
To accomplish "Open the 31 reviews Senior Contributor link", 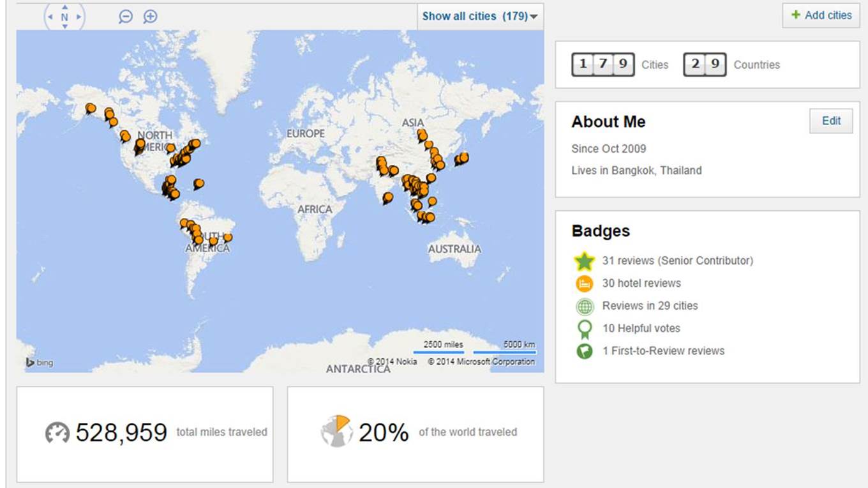I will click(677, 261).
